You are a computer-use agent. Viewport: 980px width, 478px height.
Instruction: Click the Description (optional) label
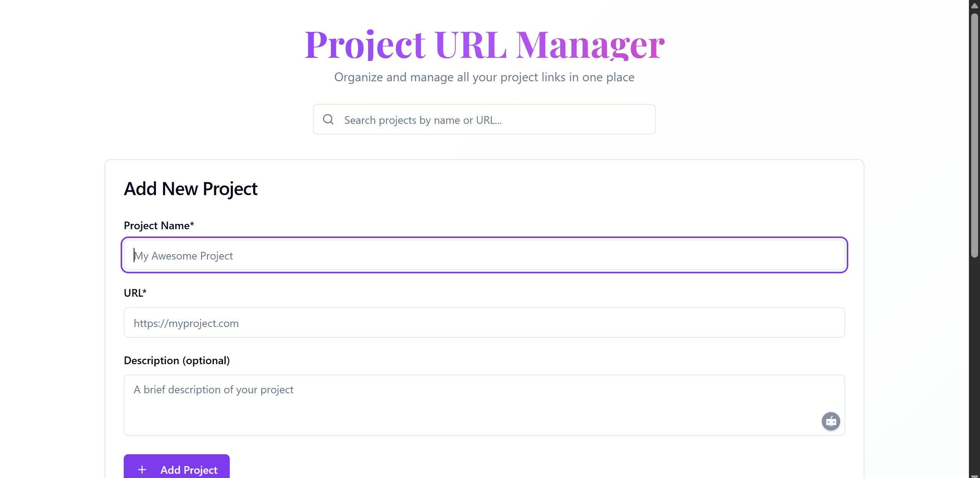click(177, 360)
